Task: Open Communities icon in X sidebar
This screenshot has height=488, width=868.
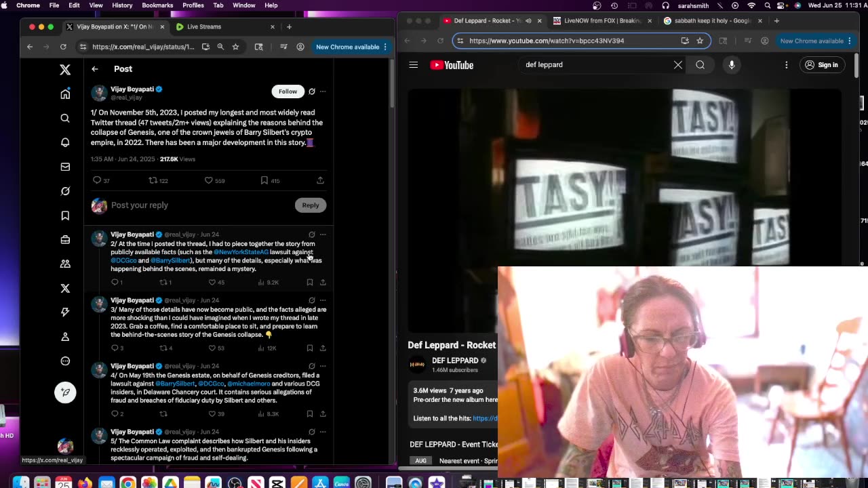Action: [65, 264]
